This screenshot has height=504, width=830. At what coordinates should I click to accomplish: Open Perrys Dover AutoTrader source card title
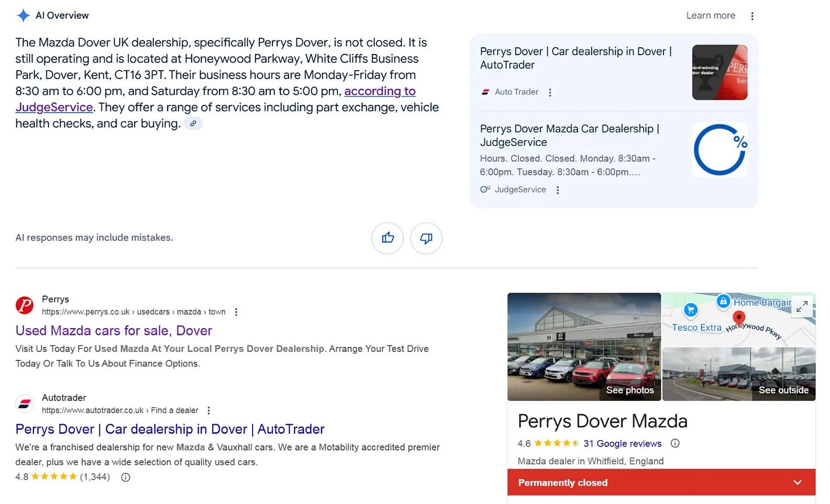point(576,58)
